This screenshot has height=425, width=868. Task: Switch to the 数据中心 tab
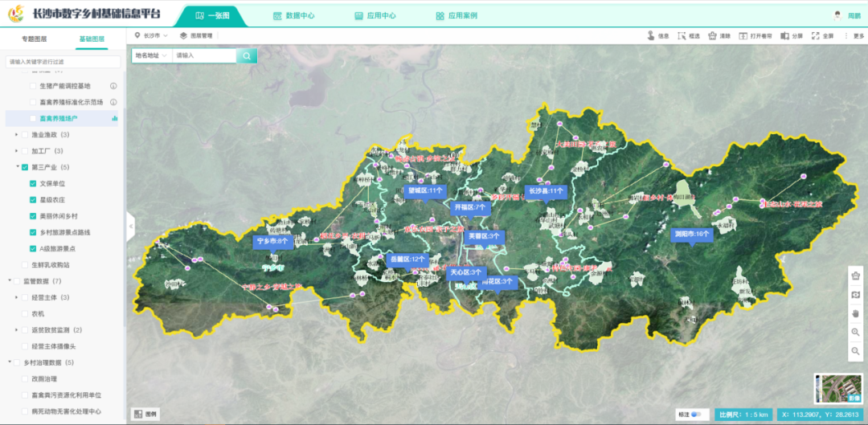pos(294,15)
